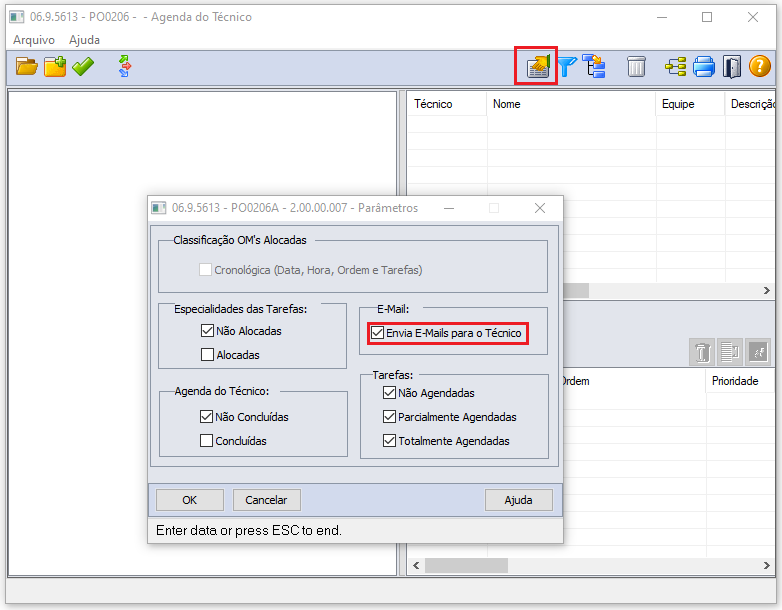Open the Arquivo menu

34,40
